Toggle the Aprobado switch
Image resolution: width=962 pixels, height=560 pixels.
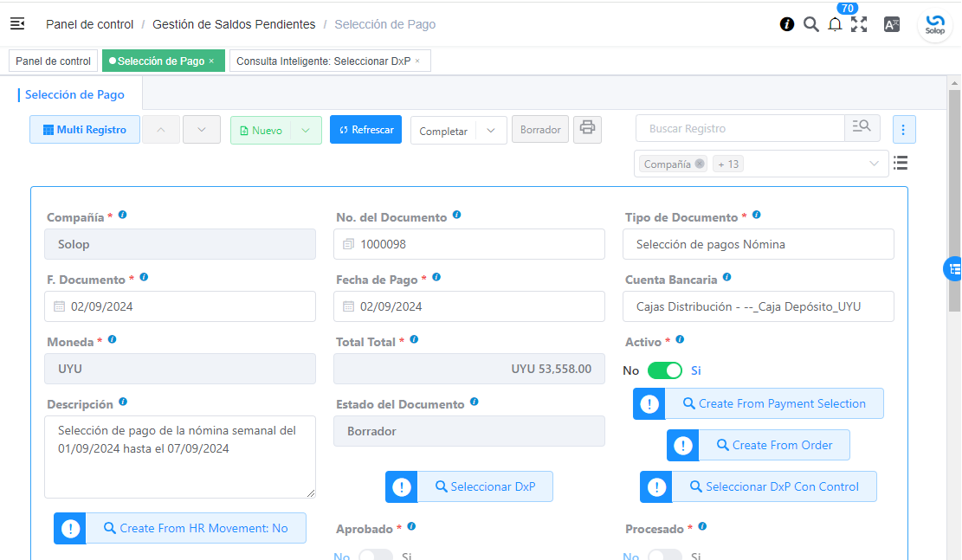coord(376,556)
